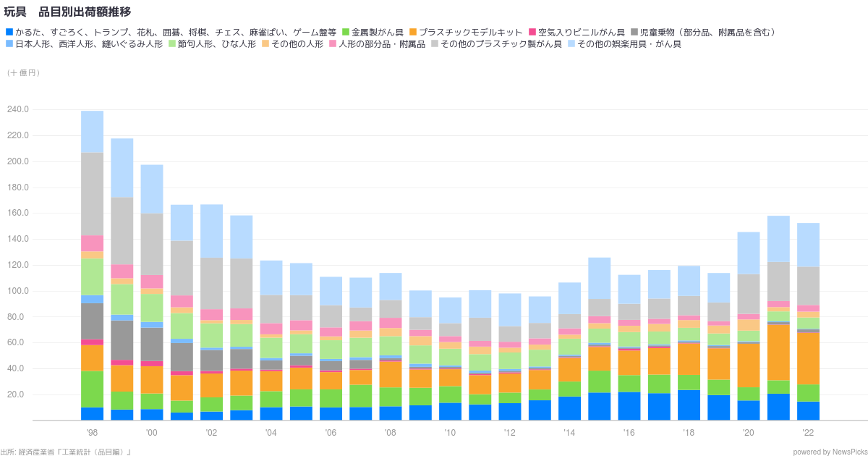Select the 金属製がん具 green legend marker

coord(346,32)
